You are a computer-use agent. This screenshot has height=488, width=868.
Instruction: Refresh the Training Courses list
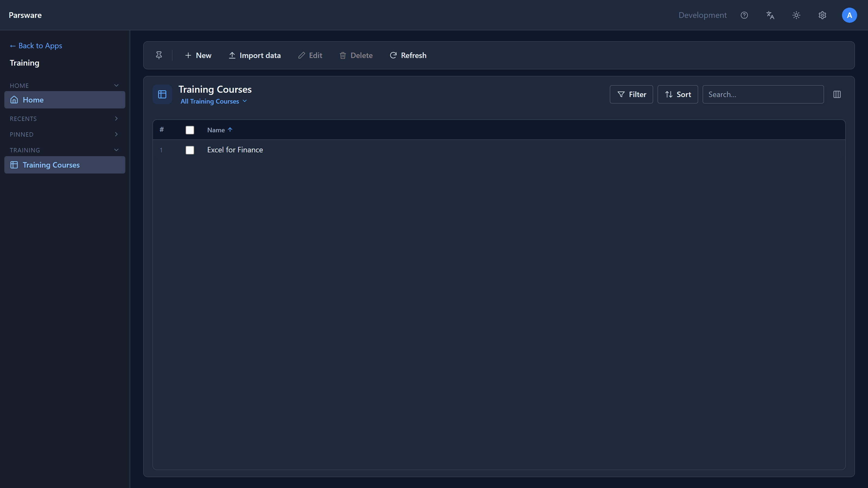tap(408, 55)
